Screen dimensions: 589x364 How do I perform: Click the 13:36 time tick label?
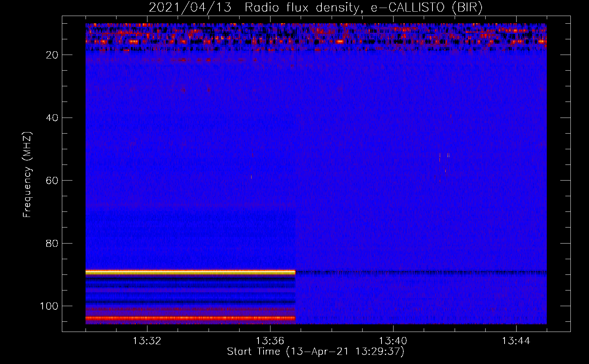coord(270,341)
